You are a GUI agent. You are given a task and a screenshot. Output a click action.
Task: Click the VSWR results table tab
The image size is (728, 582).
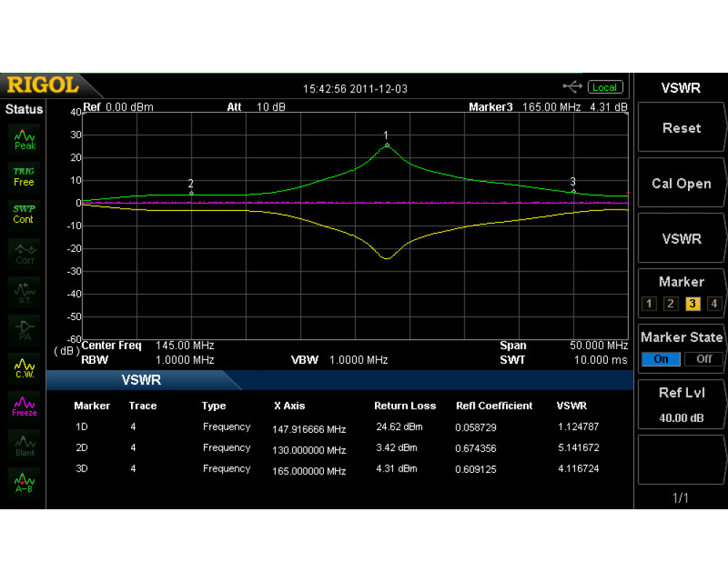(x=142, y=380)
